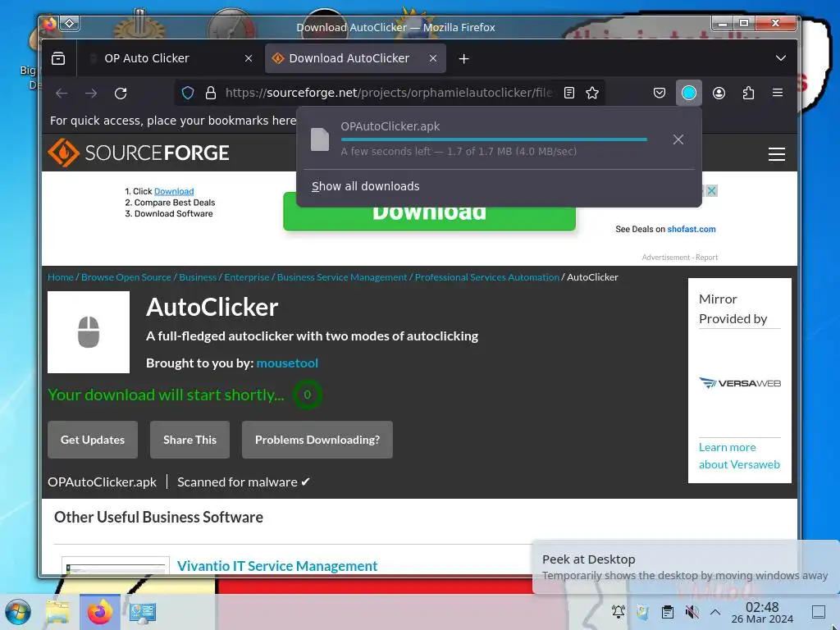Screen dimensions: 840x630
Task: Bookmark this page with star icon
Action: [x=592, y=93]
